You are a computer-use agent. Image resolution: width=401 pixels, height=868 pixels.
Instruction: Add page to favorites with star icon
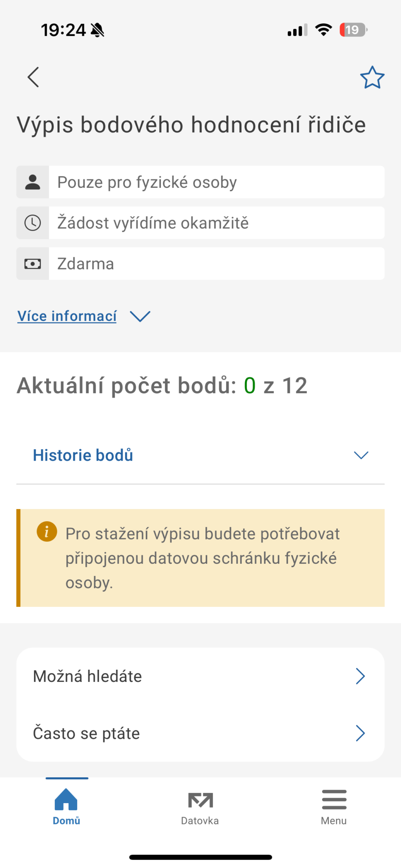coord(372,78)
